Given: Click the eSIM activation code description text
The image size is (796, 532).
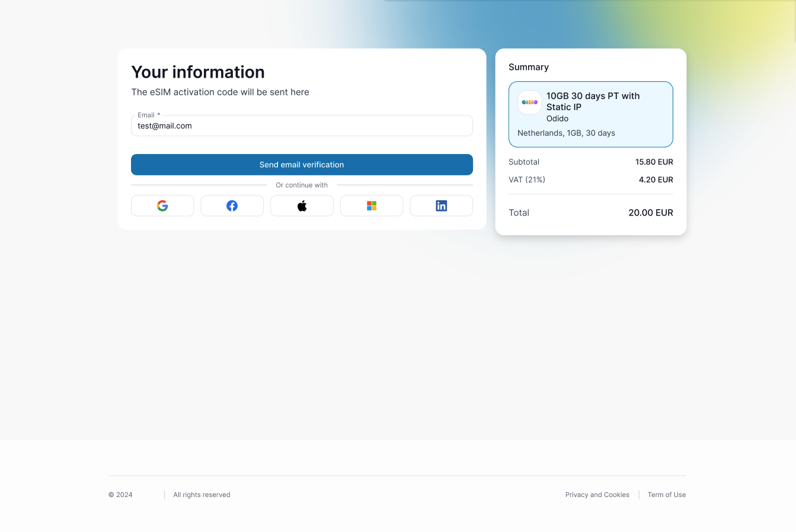Looking at the screenshot, I should pyautogui.click(x=220, y=92).
